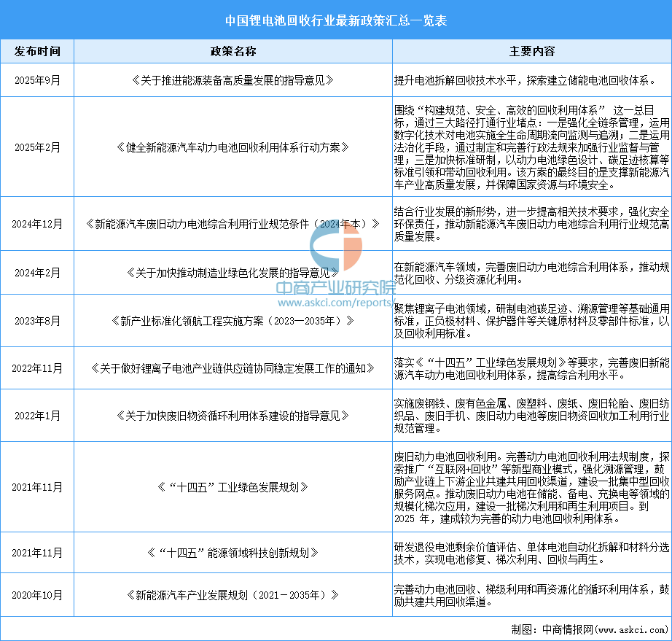The width and height of the screenshot is (672, 641).
Task: Open 《"十四五"能源领域科技创新规划》 policy entry
Action: click(x=233, y=552)
